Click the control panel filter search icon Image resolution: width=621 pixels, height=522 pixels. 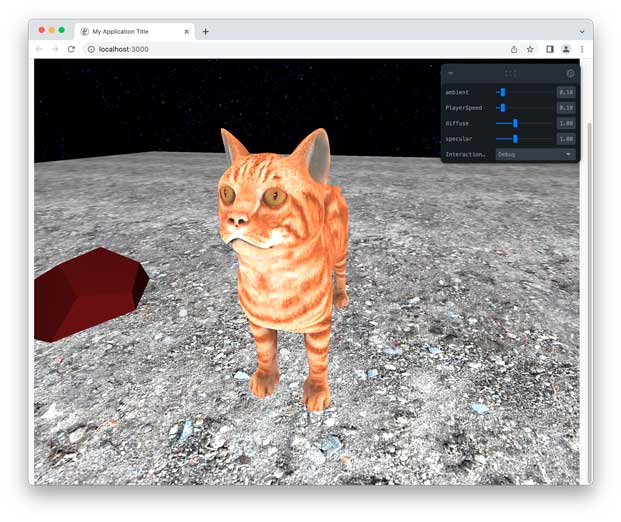pos(570,74)
